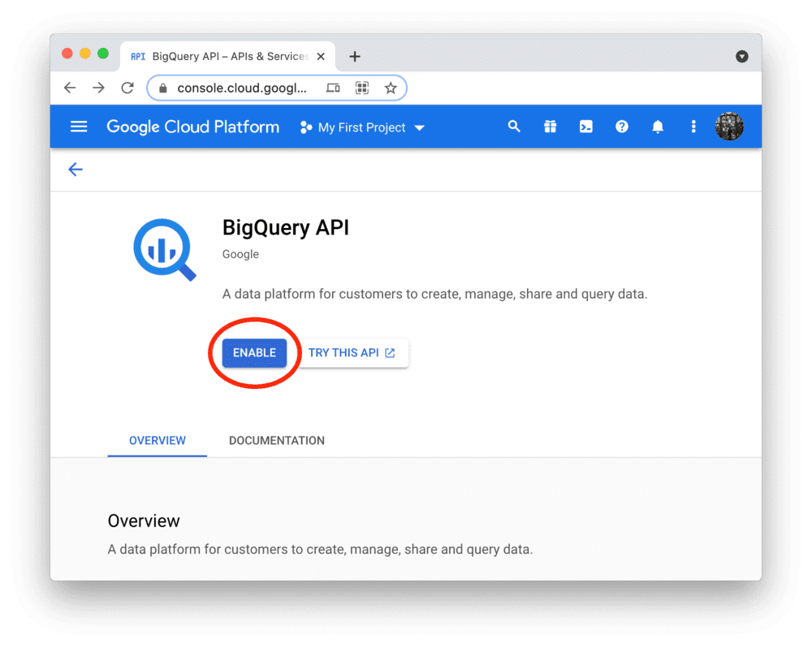812x647 pixels.
Task: Switch to the Documentation tab
Action: click(x=276, y=440)
